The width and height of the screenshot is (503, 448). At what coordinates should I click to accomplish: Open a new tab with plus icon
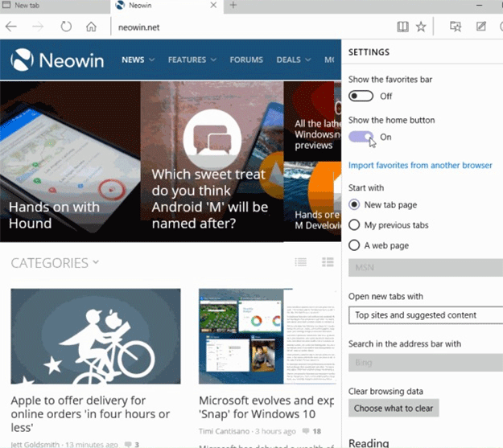(x=233, y=6)
